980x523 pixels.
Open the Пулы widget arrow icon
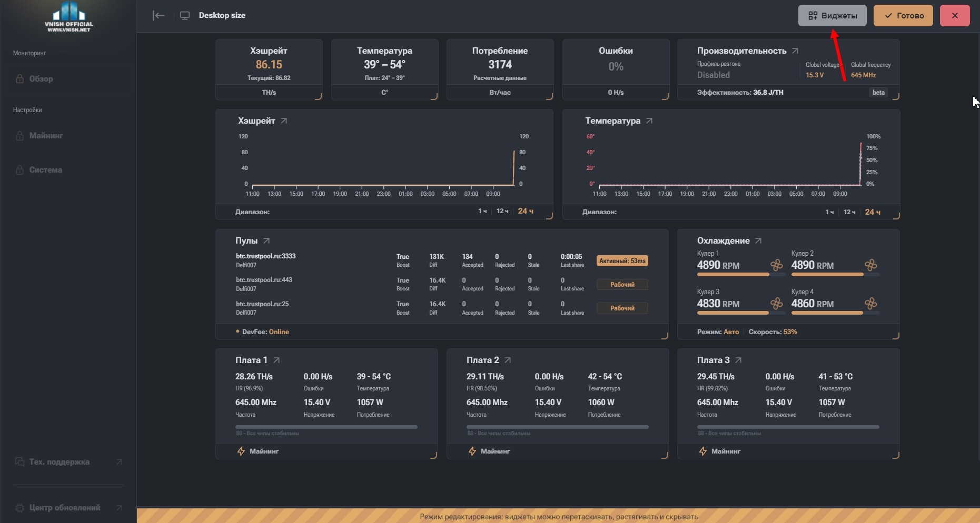266,240
